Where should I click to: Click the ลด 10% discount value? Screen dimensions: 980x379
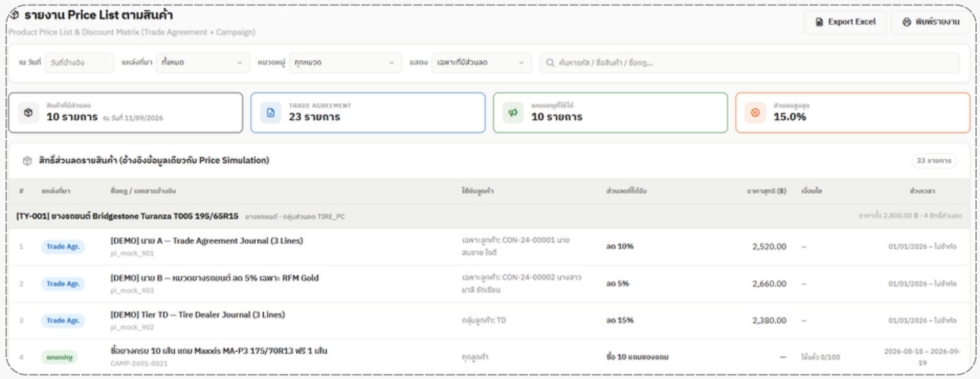point(620,247)
